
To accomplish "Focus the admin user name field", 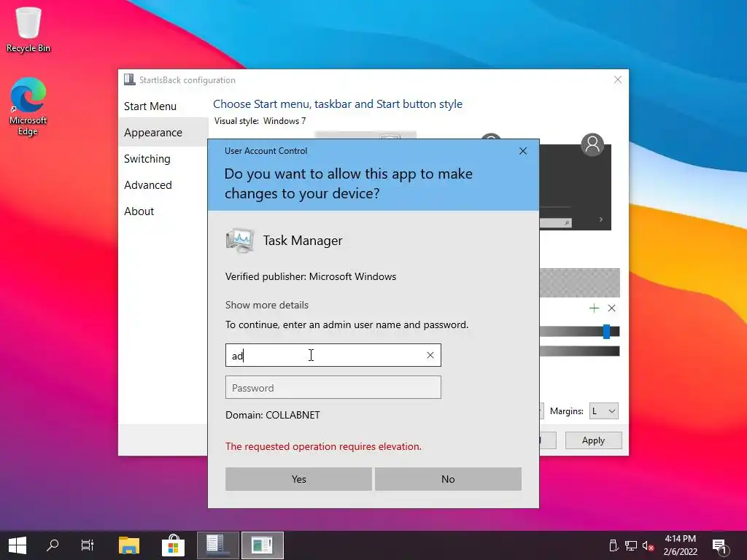I will [x=333, y=355].
